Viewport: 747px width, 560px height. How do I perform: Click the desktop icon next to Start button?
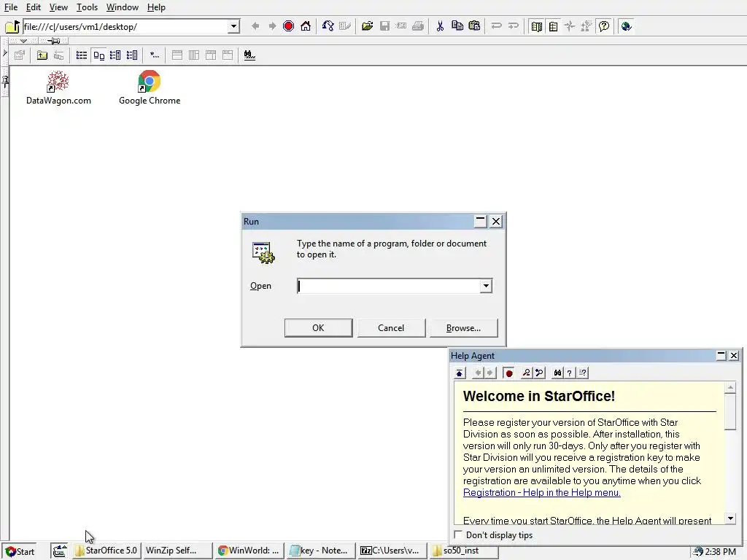(59, 551)
